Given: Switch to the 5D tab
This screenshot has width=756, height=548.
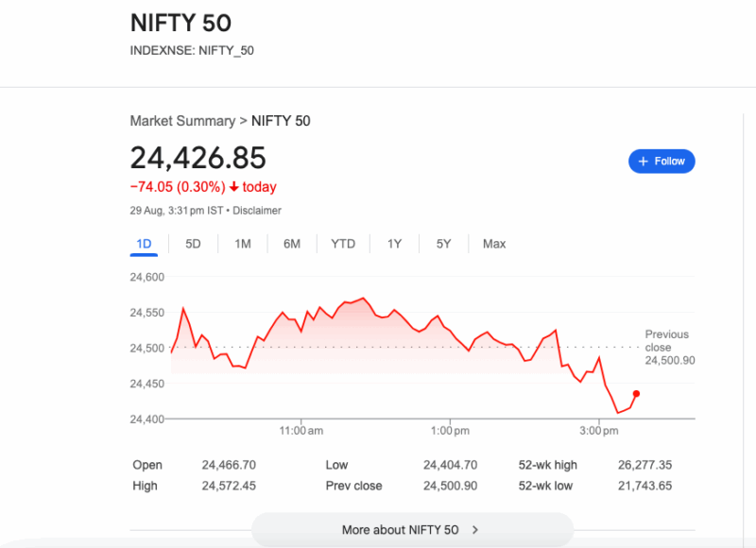Looking at the screenshot, I should (193, 244).
